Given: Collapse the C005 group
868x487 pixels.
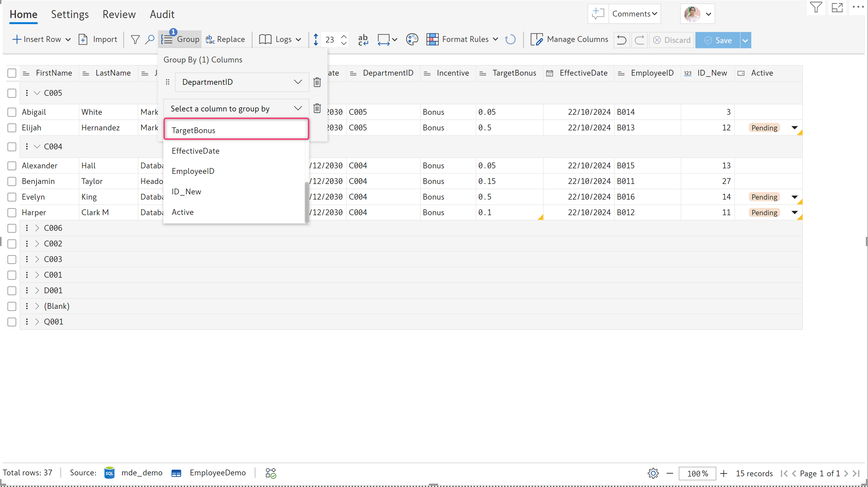Looking at the screenshot, I should (37, 93).
